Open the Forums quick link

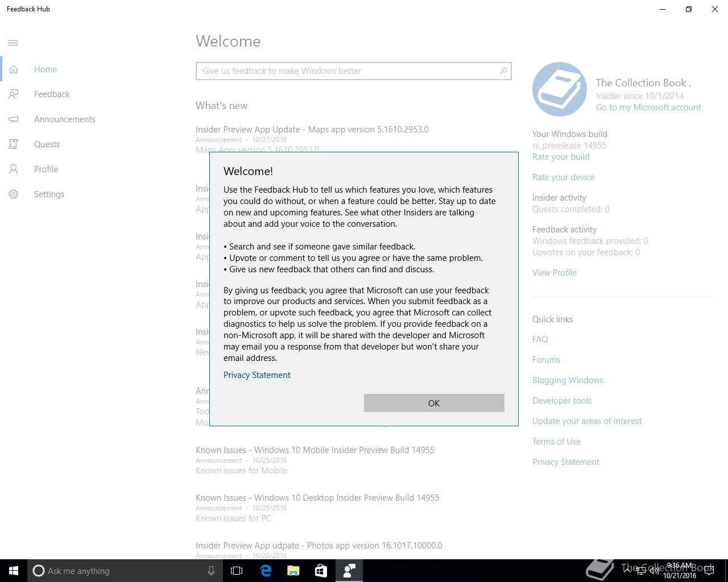(x=546, y=360)
